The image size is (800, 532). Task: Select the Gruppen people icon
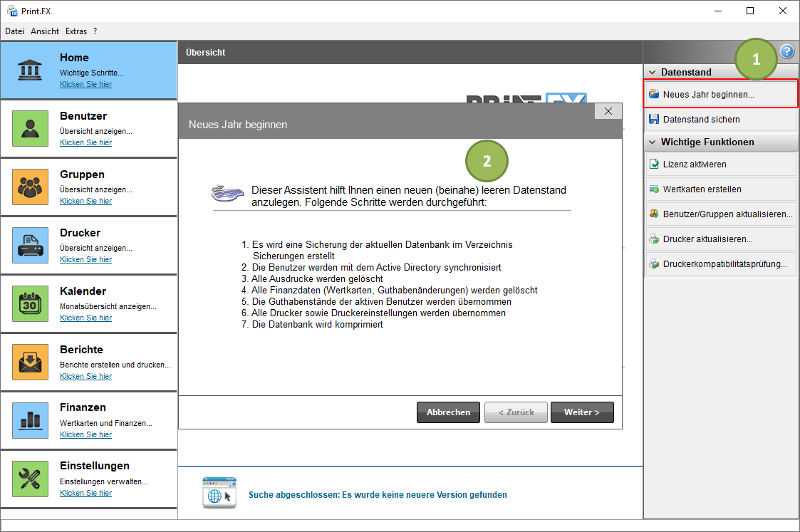(x=30, y=187)
